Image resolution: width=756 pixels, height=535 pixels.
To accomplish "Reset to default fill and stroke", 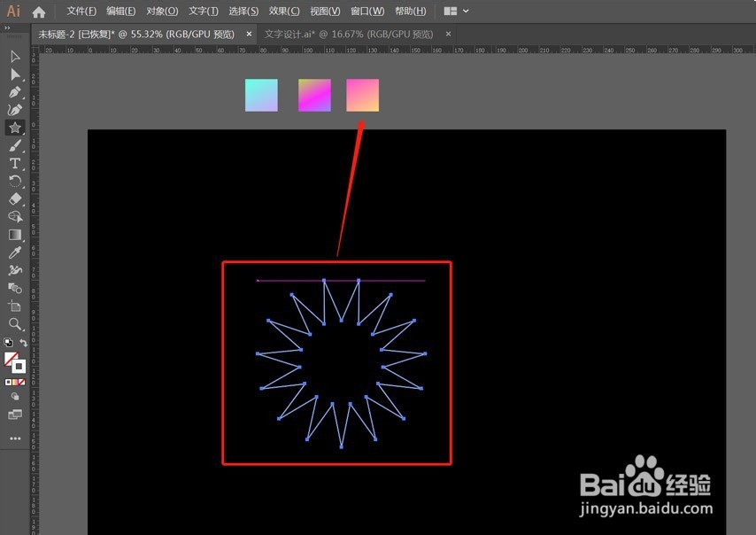I will pos(8,343).
